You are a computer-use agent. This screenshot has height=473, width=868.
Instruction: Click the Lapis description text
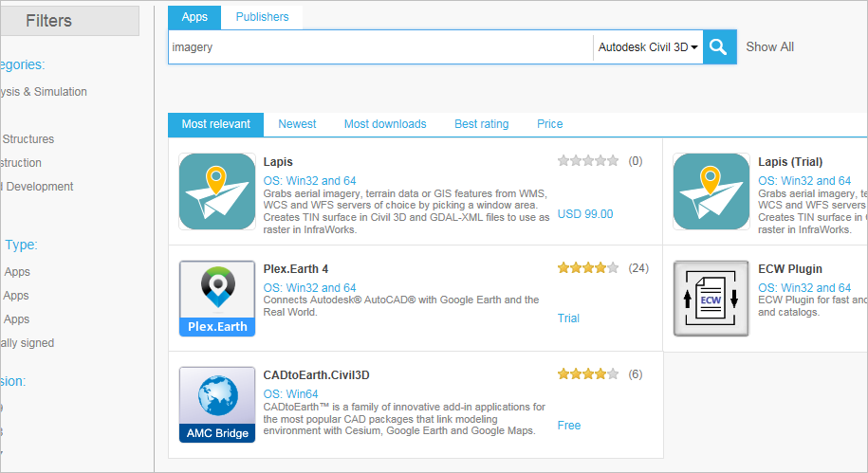point(406,211)
